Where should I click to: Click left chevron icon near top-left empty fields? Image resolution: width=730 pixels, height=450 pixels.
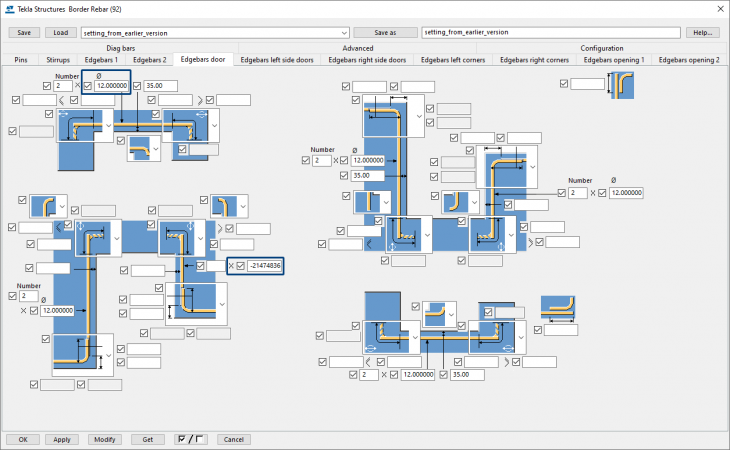(61, 100)
